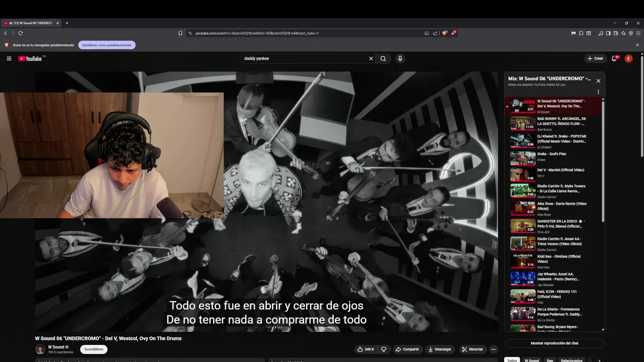Subscribe with the Suscribirme button

pyautogui.click(x=94, y=349)
